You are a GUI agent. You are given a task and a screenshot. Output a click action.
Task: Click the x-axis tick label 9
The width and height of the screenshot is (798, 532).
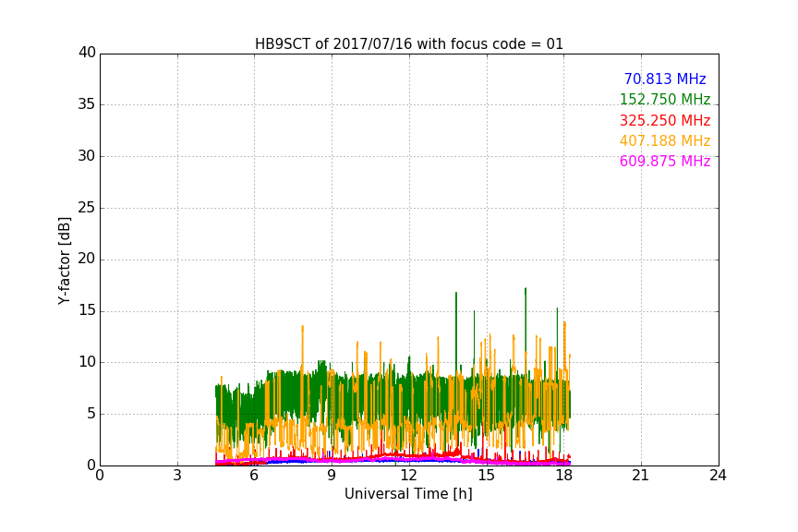pyautogui.click(x=332, y=476)
